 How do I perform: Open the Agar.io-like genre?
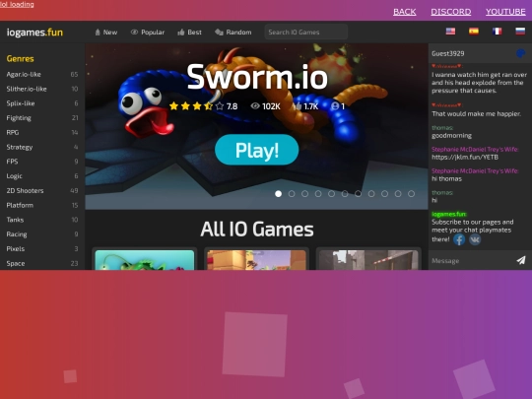[42, 74]
